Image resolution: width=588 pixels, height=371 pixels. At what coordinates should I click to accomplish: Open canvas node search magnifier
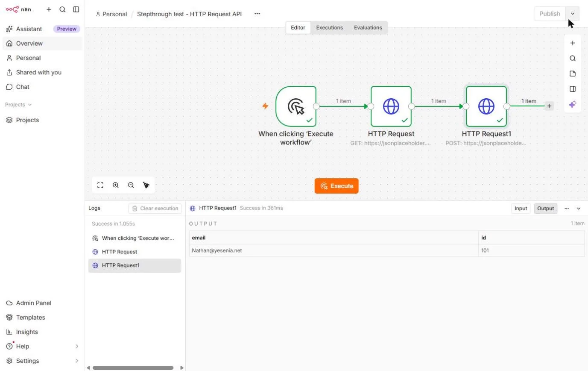tap(573, 59)
